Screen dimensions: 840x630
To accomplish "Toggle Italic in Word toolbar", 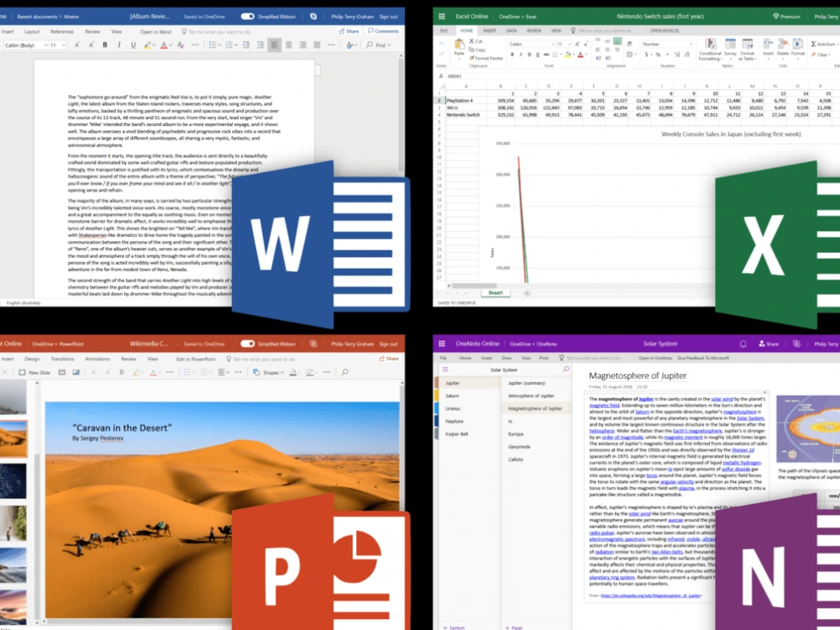I will click(119, 45).
